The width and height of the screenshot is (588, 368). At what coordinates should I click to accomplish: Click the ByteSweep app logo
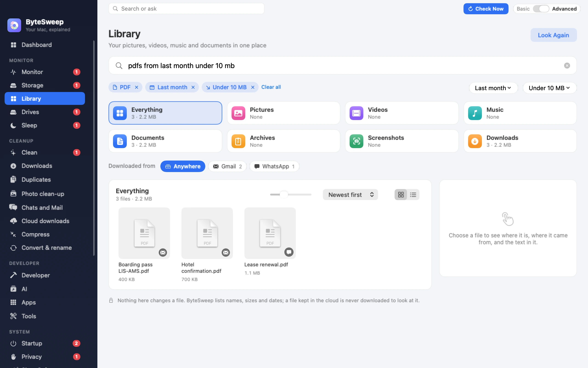[14, 25]
